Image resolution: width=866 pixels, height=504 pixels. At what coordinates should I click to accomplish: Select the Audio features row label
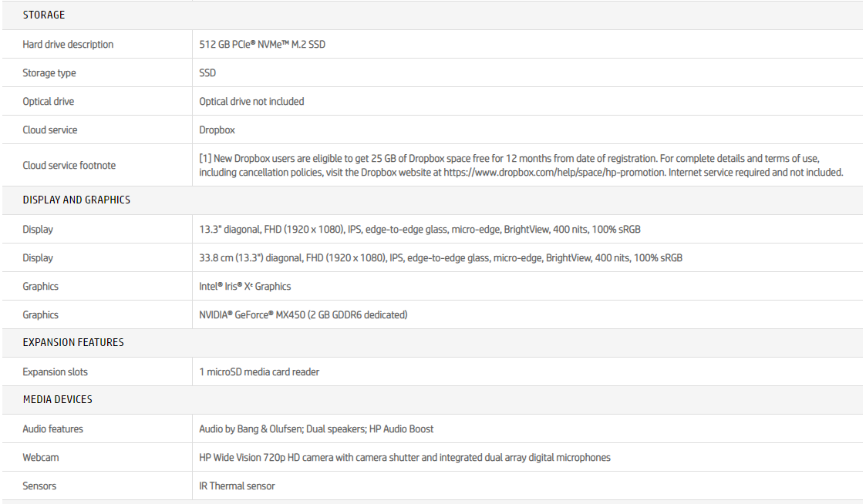tap(53, 429)
